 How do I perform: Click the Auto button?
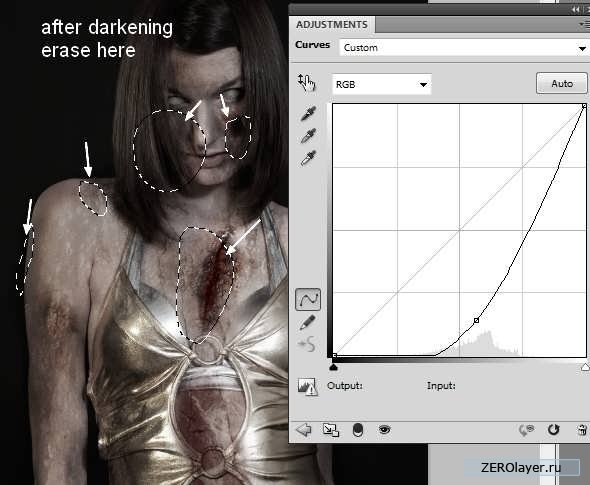tap(561, 84)
